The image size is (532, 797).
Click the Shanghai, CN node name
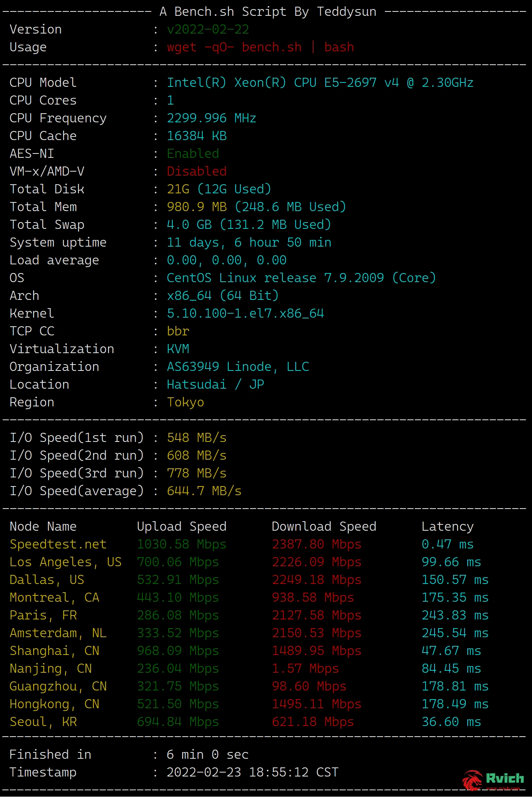click(54, 651)
